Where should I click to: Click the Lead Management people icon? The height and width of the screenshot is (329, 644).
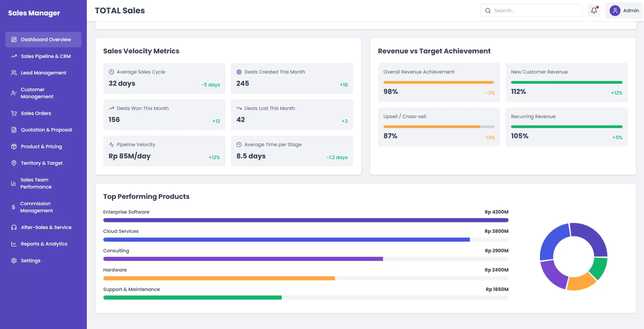click(x=14, y=72)
